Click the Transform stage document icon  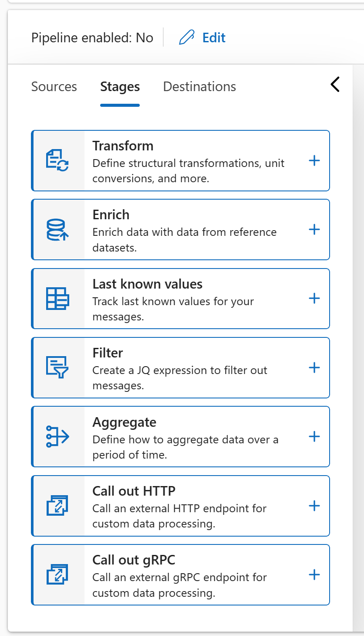tap(57, 160)
